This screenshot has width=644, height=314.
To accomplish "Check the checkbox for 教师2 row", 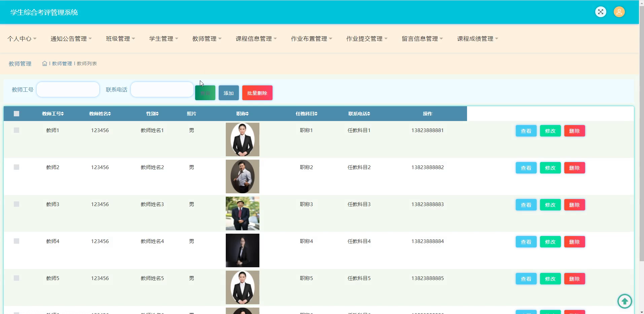I will (x=16, y=167).
